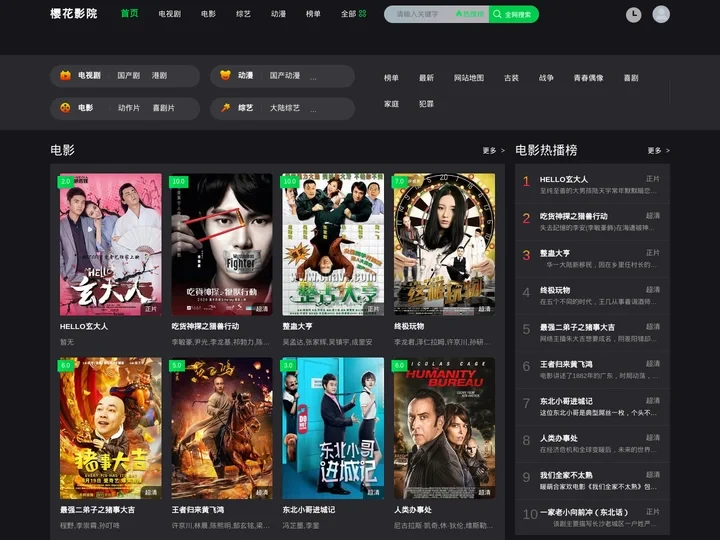Click the hot search flame icon
720x540 pixels.
pyautogui.click(x=458, y=14)
